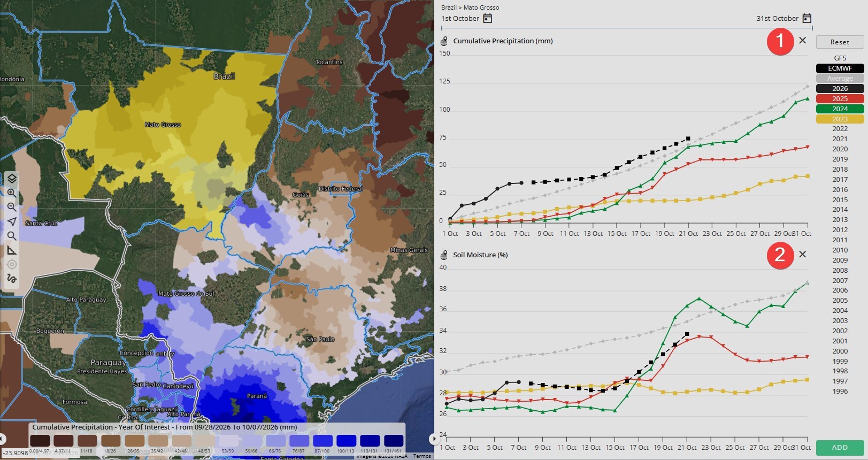Image resolution: width=868 pixels, height=460 pixels.
Task: Click the 1st October date text
Action: point(460,19)
